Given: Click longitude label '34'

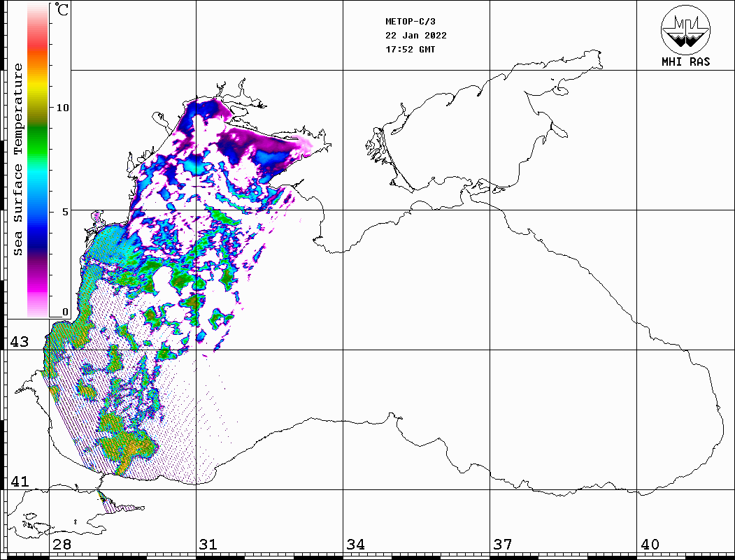Looking at the screenshot, I should (356, 545).
